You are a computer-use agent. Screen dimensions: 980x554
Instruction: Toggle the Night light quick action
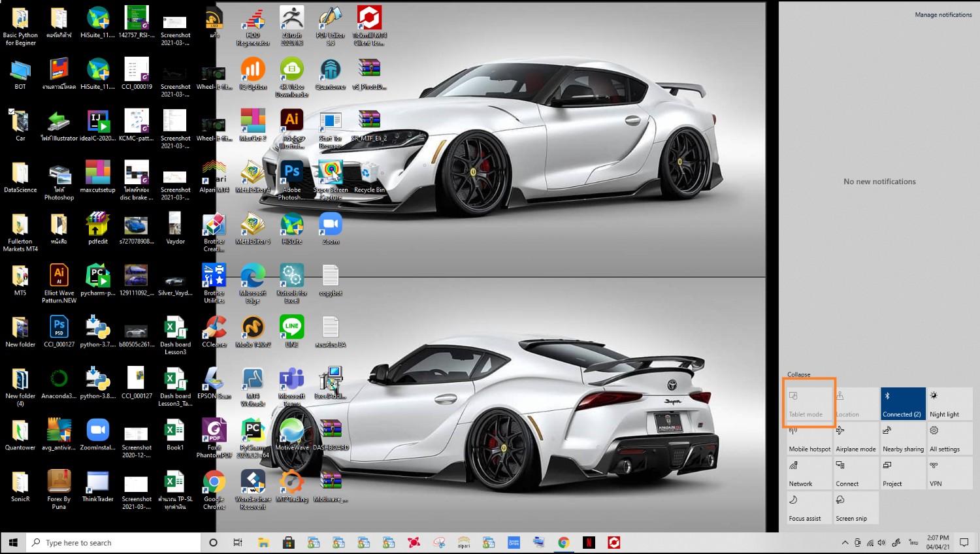(950, 403)
